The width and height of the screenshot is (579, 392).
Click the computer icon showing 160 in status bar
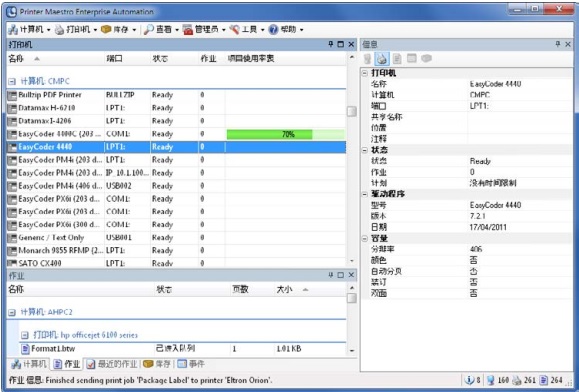coord(491,380)
